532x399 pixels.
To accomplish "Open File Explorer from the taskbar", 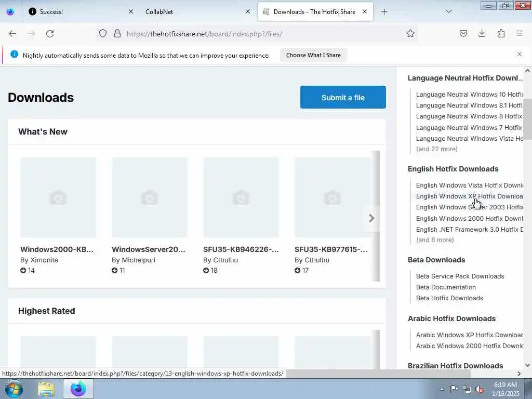I will click(x=46, y=389).
